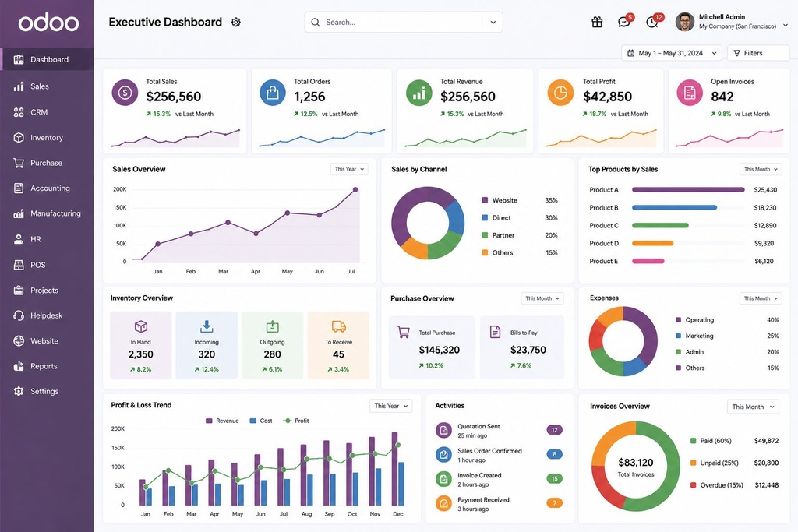Click the Jul data point on Sales Overview
Viewport: 798px width, 532px height.
[x=355, y=190]
